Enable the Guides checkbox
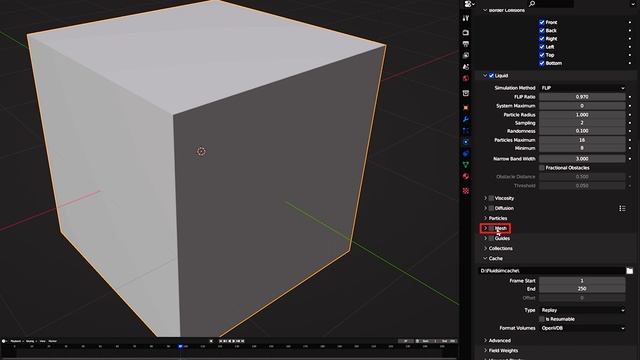The image size is (640, 360). (491, 238)
